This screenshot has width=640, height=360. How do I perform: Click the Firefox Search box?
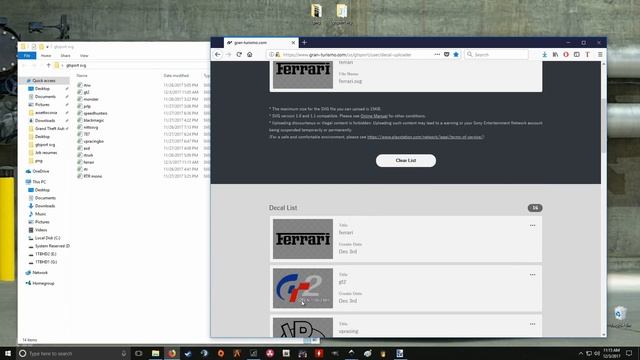497,54
